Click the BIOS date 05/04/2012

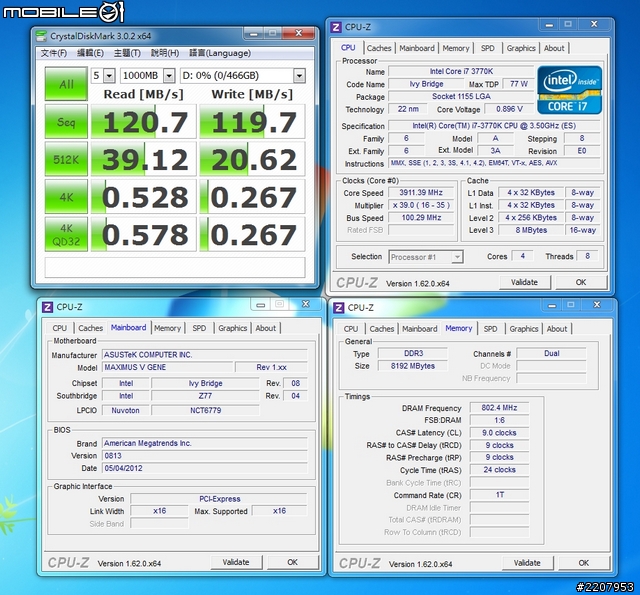(x=204, y=468)
